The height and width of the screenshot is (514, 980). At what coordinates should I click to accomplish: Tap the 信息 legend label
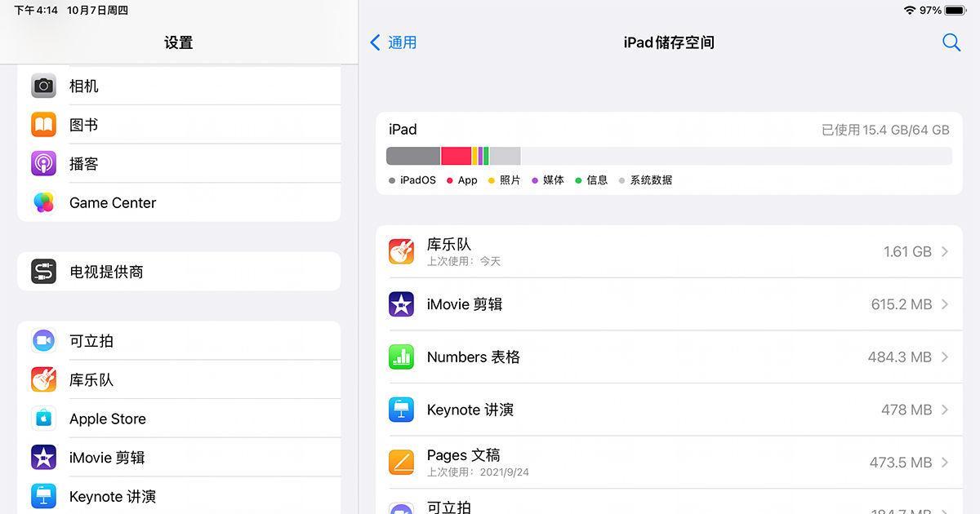pos(597,180)
